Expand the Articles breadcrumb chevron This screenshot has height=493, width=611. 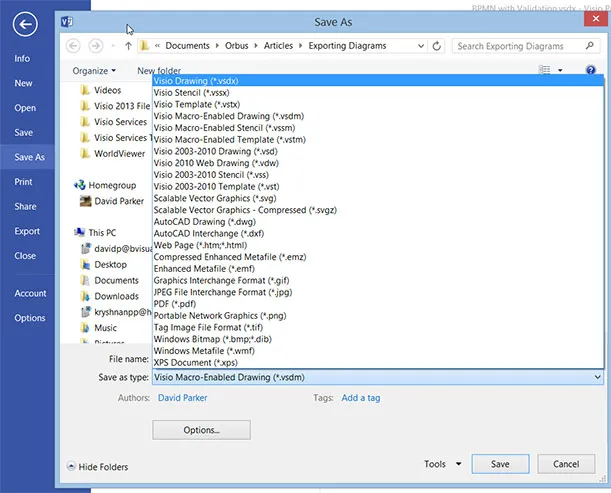[x=300, y=46]
